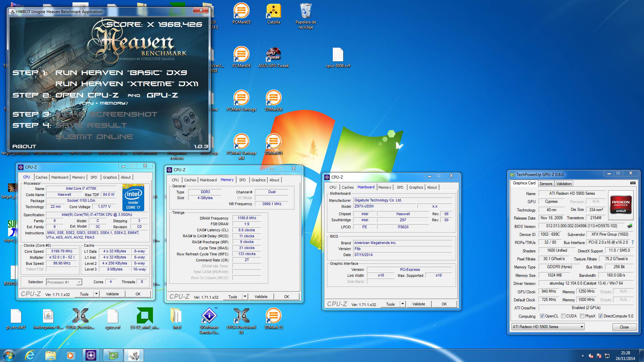
Task: Click RUN HEAVEN "XTREME" DX11
Action: pyautogui.click(x=127, y=84)
